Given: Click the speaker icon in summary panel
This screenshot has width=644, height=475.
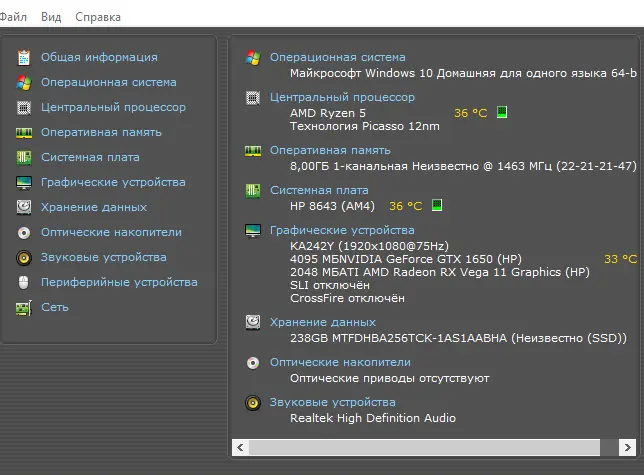Looking at the screenshot, I should pyautogui.click(x=253, y=403).
